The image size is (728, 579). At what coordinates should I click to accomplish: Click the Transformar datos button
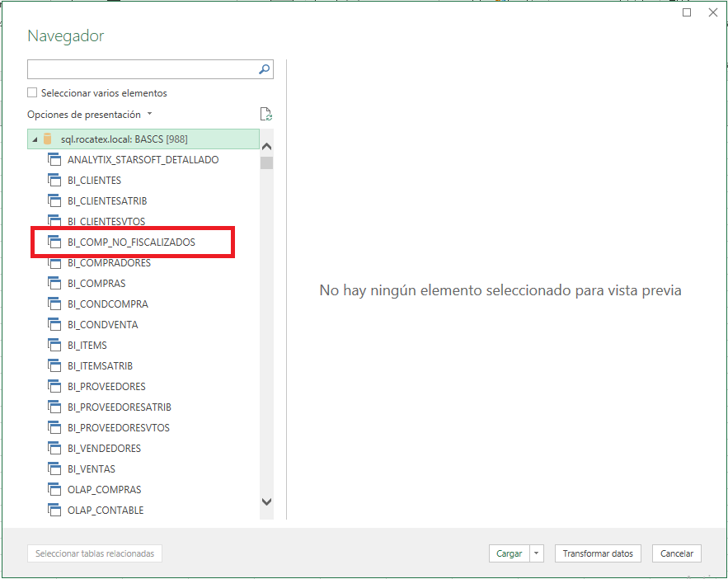(x=598, y=553)
